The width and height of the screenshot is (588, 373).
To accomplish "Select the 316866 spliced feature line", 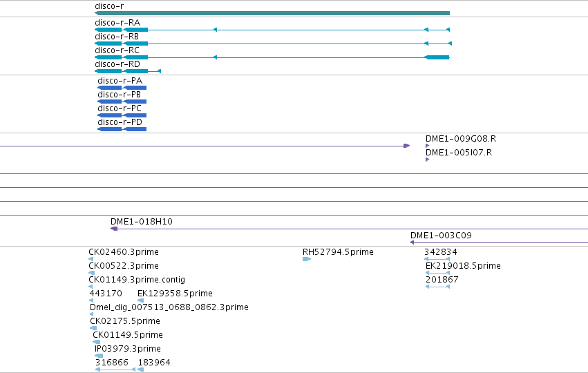I will [115, 370].
